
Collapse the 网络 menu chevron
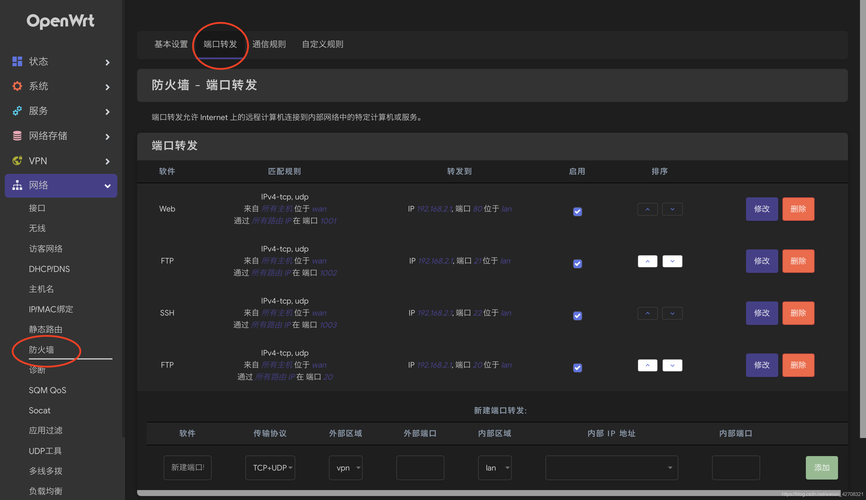pos(107,186)
